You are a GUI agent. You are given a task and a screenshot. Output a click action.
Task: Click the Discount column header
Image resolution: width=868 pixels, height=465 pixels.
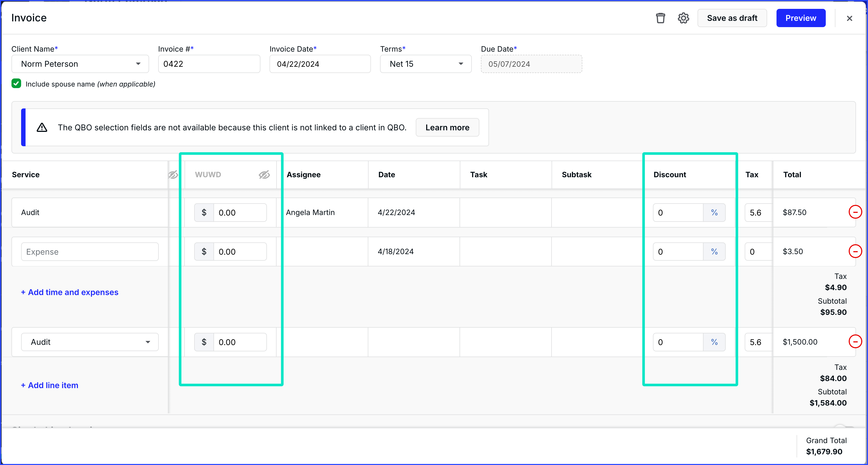click(670, 175)
